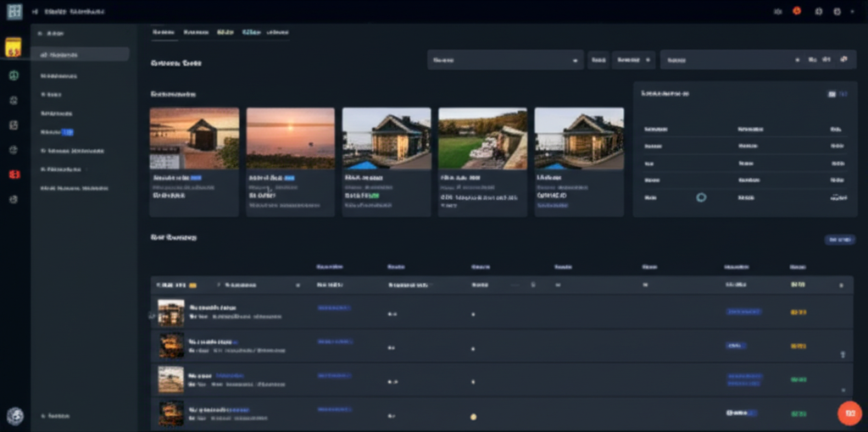
Task: Select the highlighted item in the navigation sidebar
Action: [x=81, y=54]
